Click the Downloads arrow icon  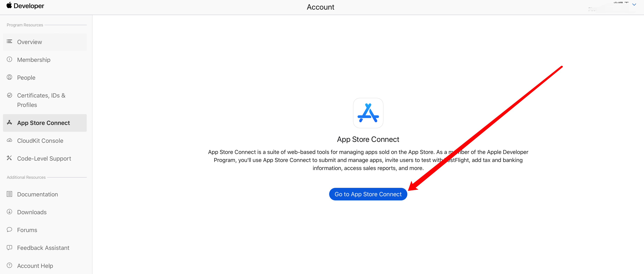(9, 212)
